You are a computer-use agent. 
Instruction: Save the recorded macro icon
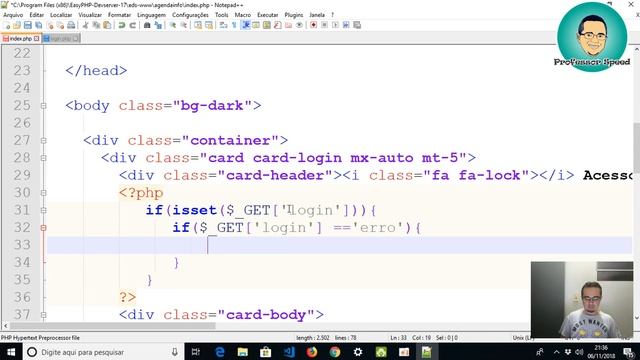357,25
